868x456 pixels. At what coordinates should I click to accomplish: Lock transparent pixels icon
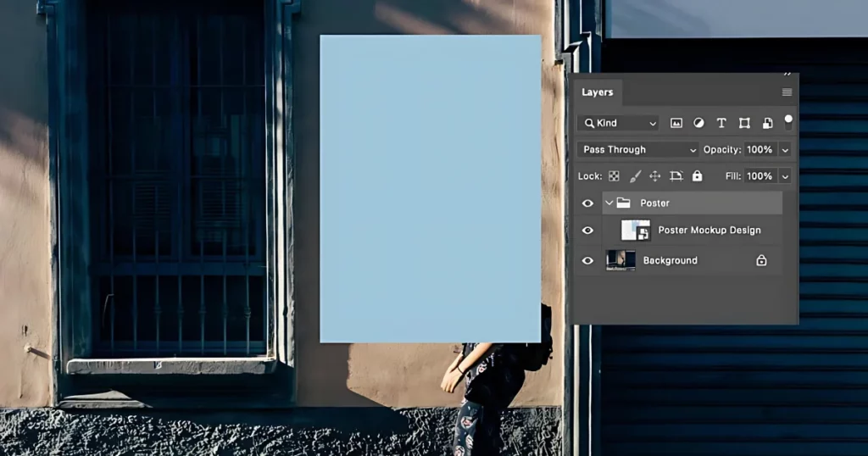click(614, 176)
